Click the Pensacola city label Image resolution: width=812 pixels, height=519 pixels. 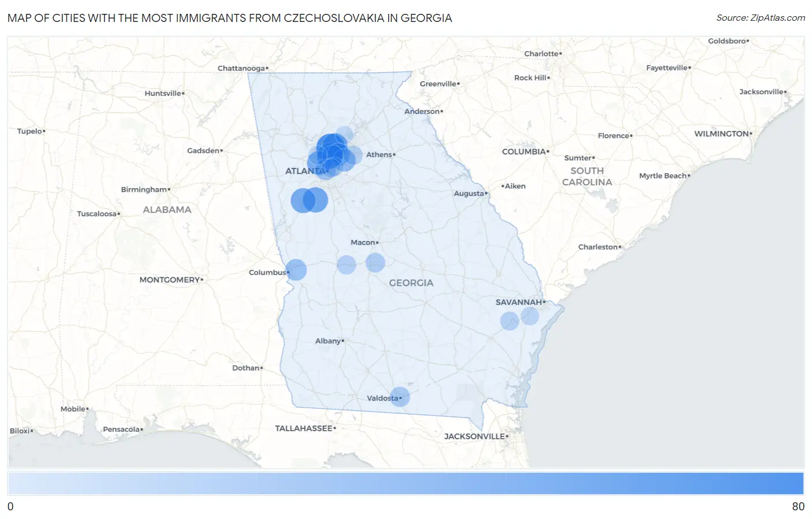[x=121, y=430]
